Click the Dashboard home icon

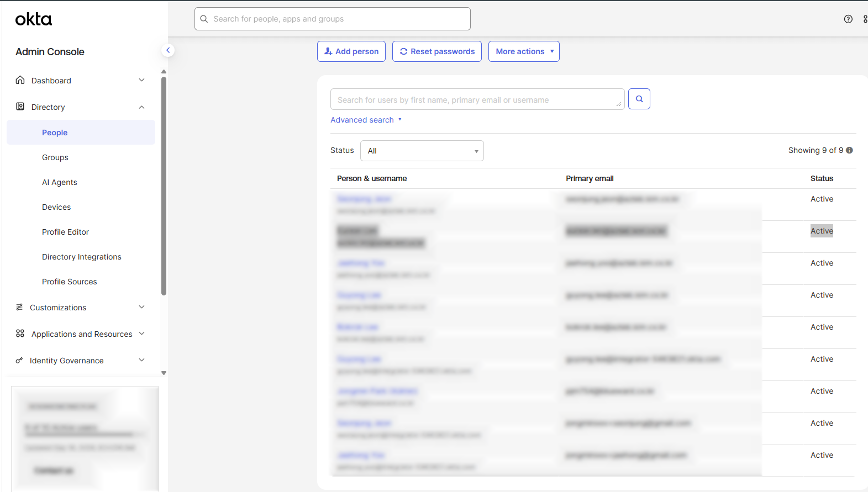click(x=20, y=80)
